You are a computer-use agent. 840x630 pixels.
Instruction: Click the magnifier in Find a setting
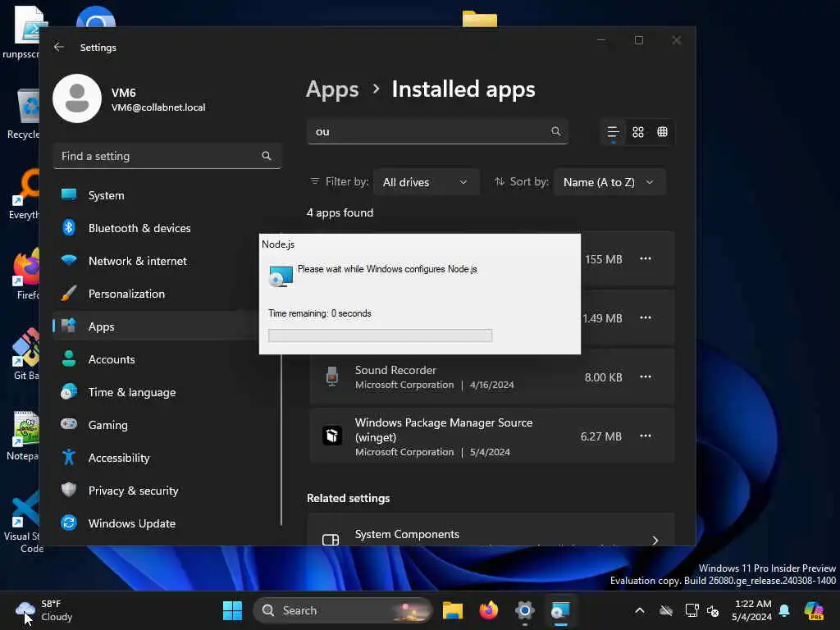click(267, 156)
